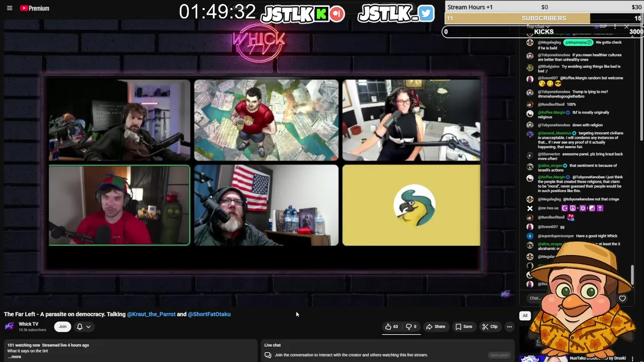
Task: Select the All filter chip
Action: click(525, 316)
